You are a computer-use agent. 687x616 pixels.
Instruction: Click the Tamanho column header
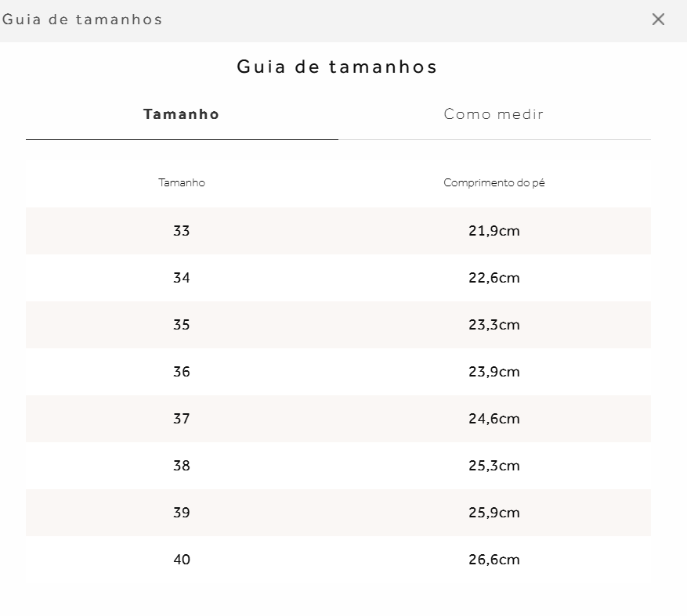pos(182,183)
